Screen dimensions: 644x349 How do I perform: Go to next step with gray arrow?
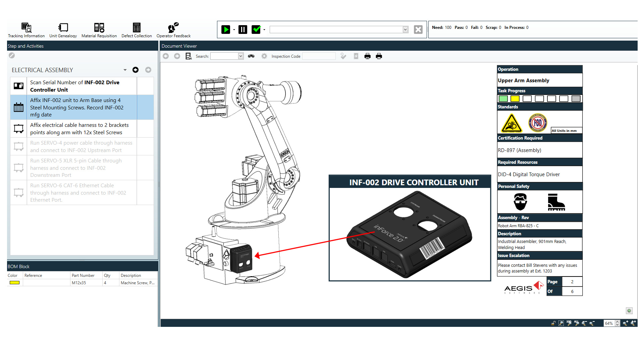click(148, 70)
